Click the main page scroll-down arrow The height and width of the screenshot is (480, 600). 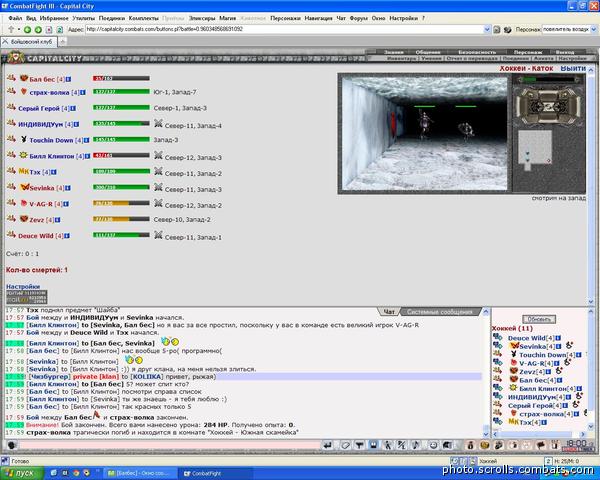590,302
